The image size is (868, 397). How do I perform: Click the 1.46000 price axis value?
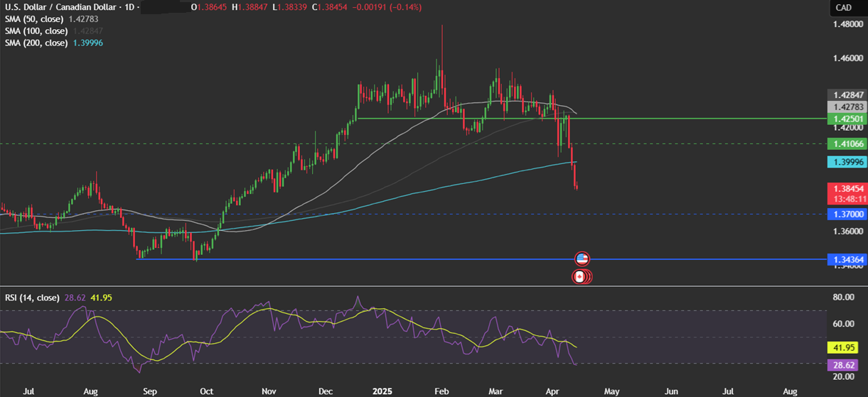pyautogui.click(x=847, y=58)
